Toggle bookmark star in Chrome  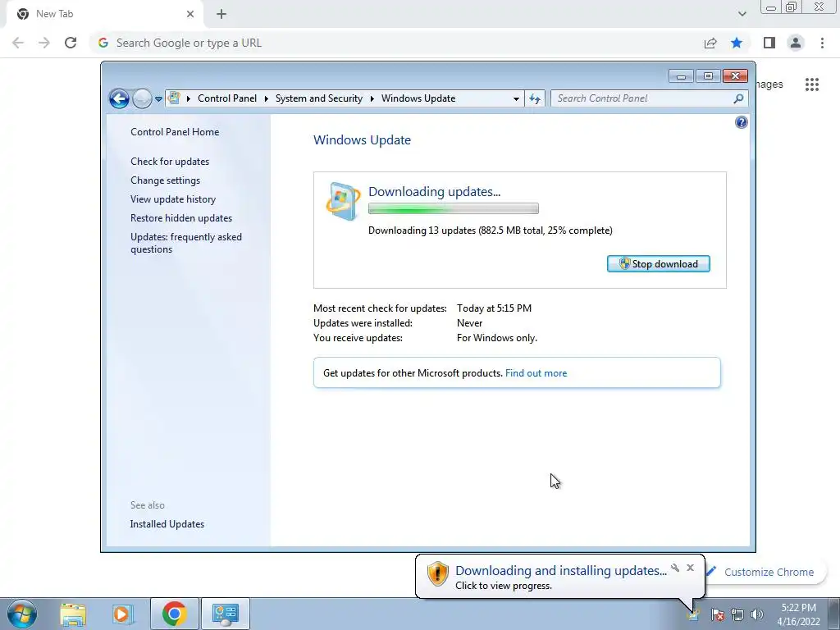[737, 43]
